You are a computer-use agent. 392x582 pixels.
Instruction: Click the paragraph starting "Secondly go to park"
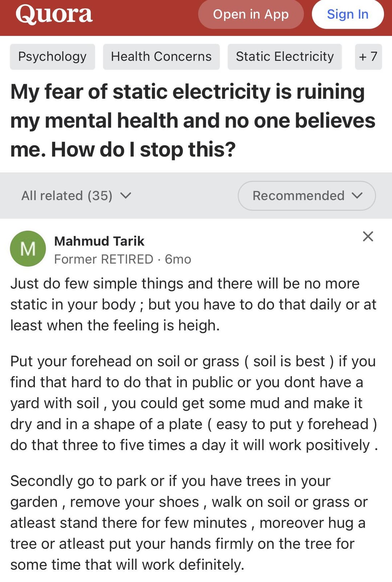point(189,523)
